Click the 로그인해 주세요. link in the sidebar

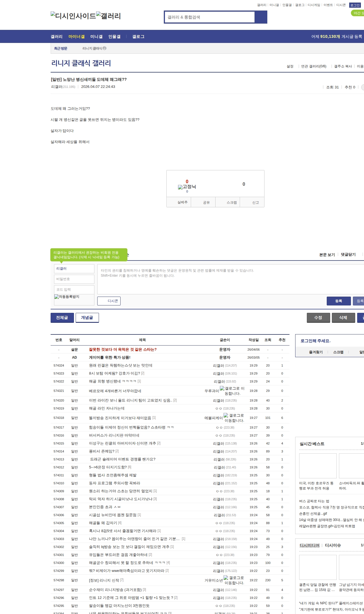click(x=315, y=341)
